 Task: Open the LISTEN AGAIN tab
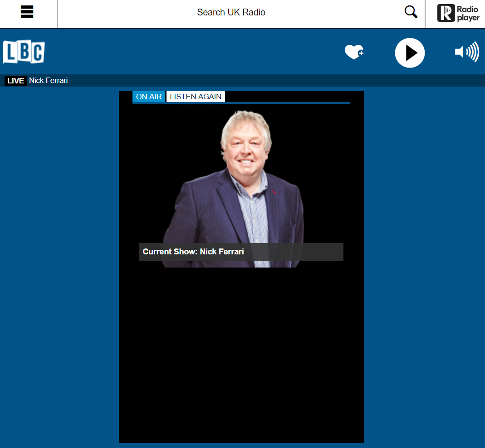coord(196,97)
